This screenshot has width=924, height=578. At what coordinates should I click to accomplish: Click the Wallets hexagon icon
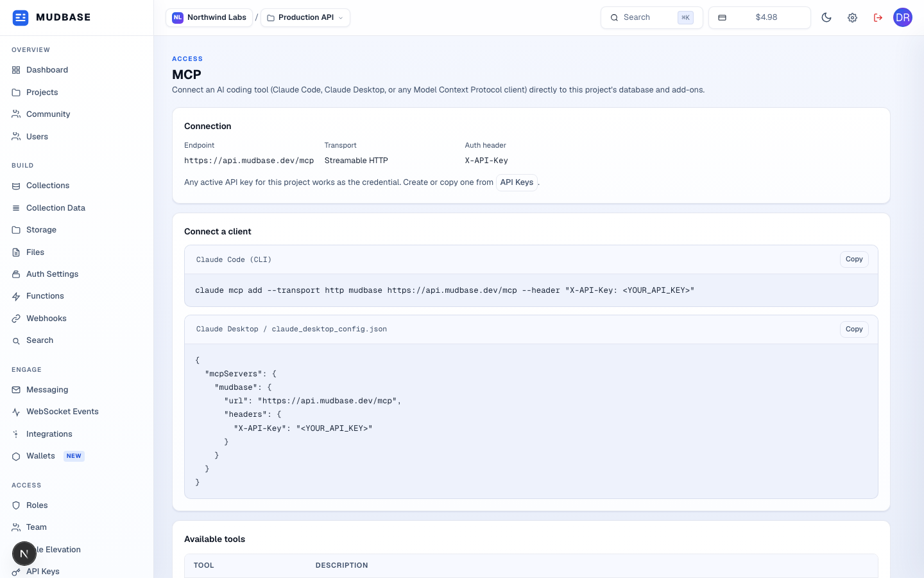click(16, 456)
